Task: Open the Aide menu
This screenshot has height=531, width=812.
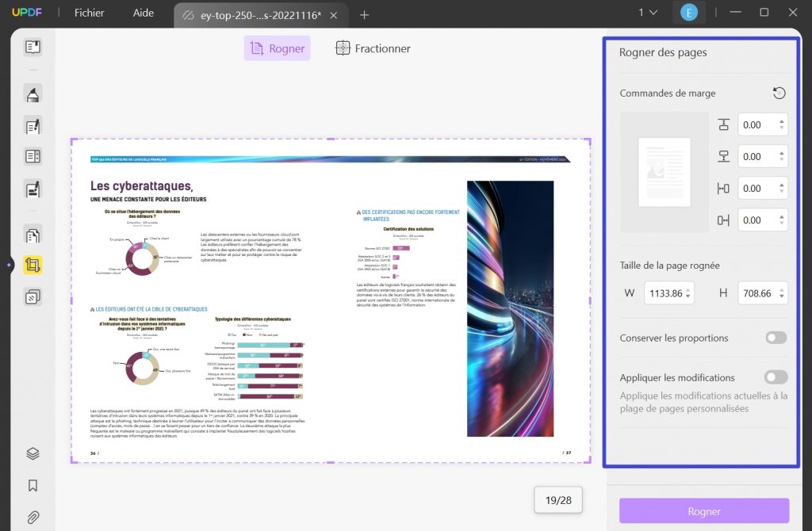Action: coord(143,13)
